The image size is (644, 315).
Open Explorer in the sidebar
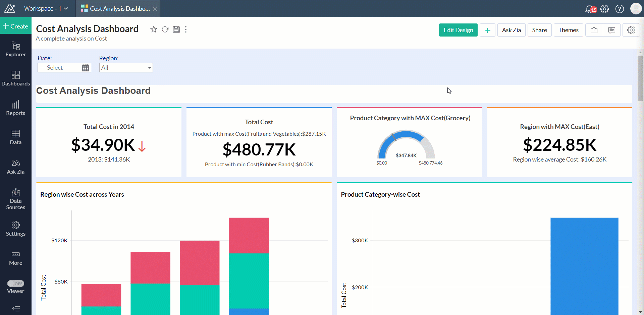pyautogui.click(x=16, y=49)
